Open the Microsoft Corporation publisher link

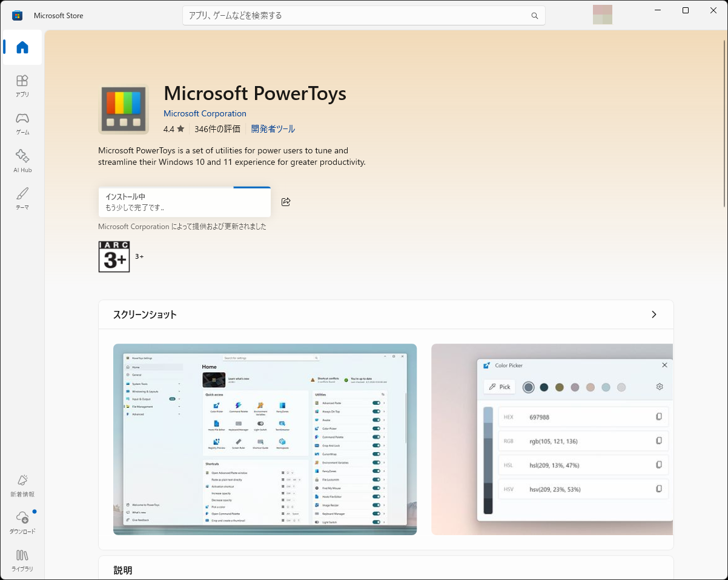pyautogui.click(x=205, y=113)
